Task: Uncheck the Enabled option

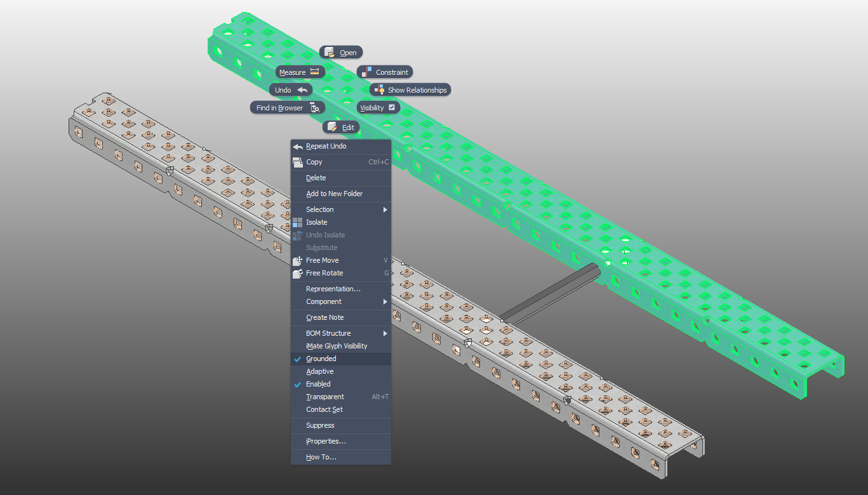Action: coord(341,384)
